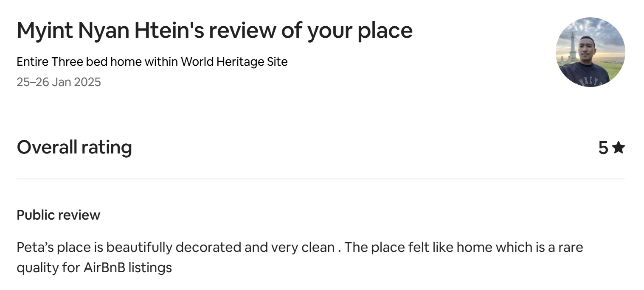Click the Overall rating heading
Screen dimensions: 644x290
coord(74,147)
